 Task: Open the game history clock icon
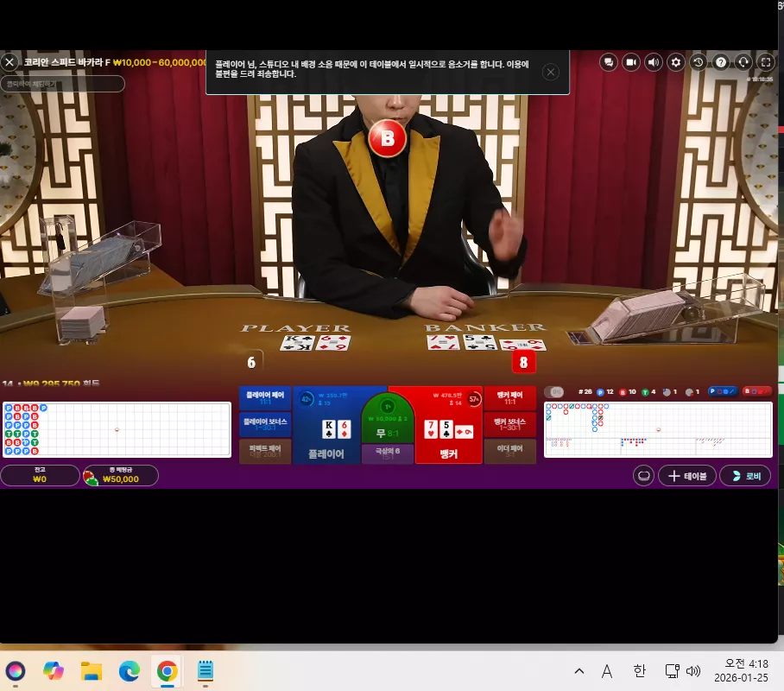[699, 62]
